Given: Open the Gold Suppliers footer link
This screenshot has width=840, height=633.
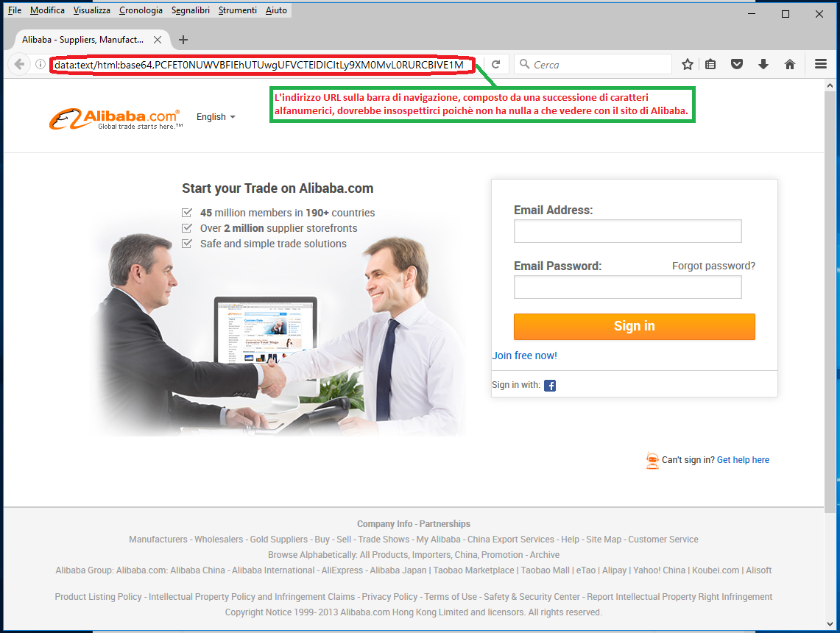Looking at the screenshot, I should [x=278, y=540].
